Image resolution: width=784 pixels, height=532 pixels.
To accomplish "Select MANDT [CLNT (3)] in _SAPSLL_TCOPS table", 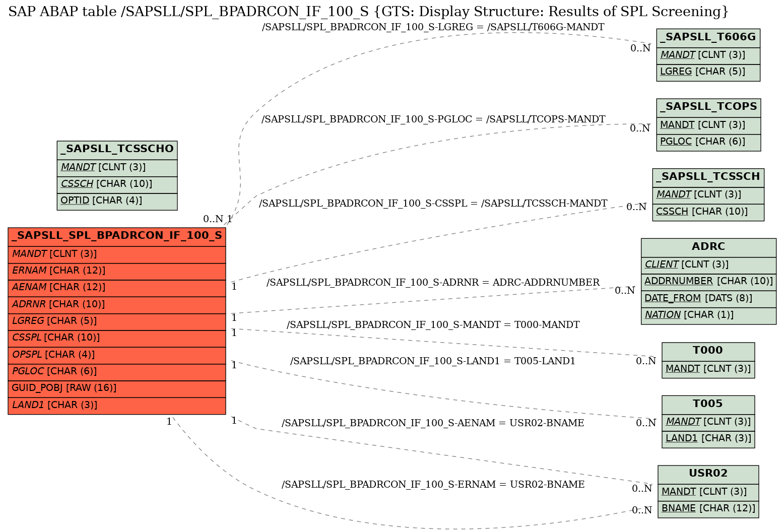I will pos(708,125).
